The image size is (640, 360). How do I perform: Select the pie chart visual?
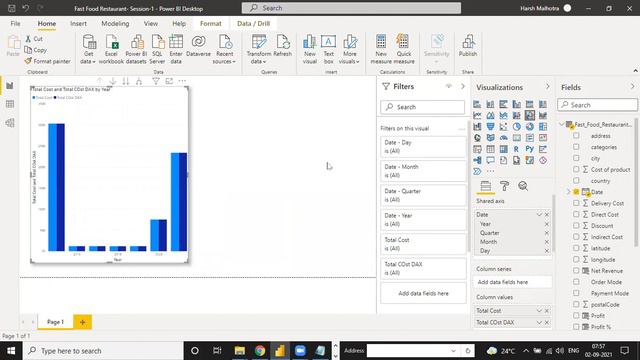(x=517, y=127)
